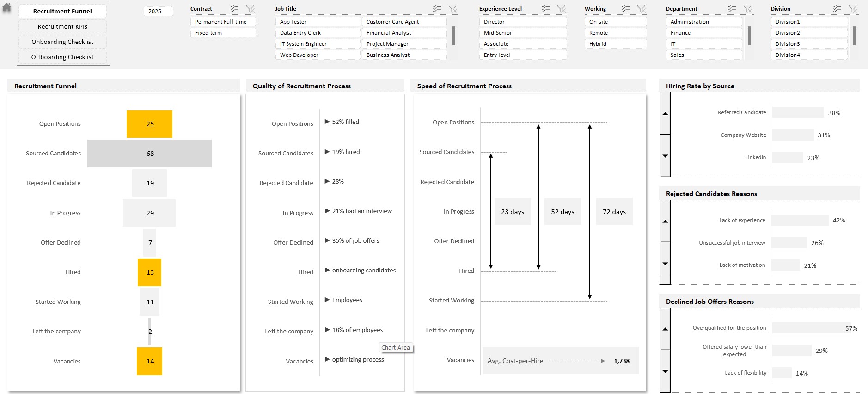Enable multi-select on Experience Level slicer

pos(546,9)
